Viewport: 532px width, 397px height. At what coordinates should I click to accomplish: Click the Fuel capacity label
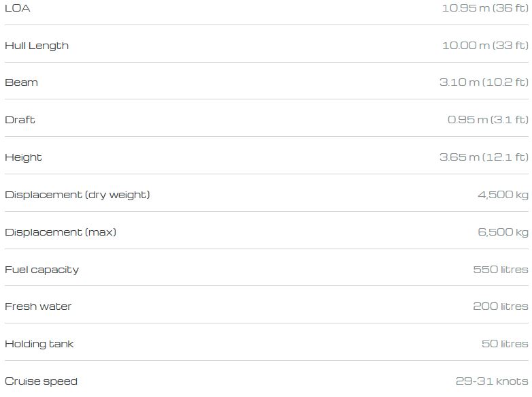tap(41, 270)
